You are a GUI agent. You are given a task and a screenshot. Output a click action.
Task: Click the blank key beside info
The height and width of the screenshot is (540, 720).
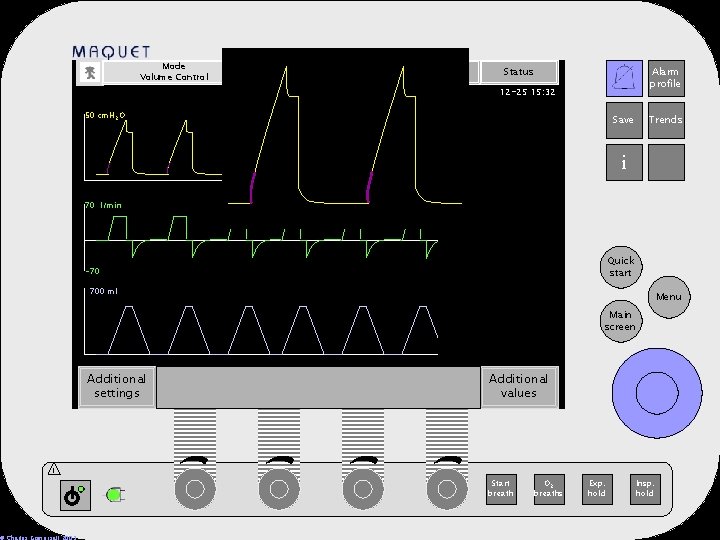(x=666, y=162)
